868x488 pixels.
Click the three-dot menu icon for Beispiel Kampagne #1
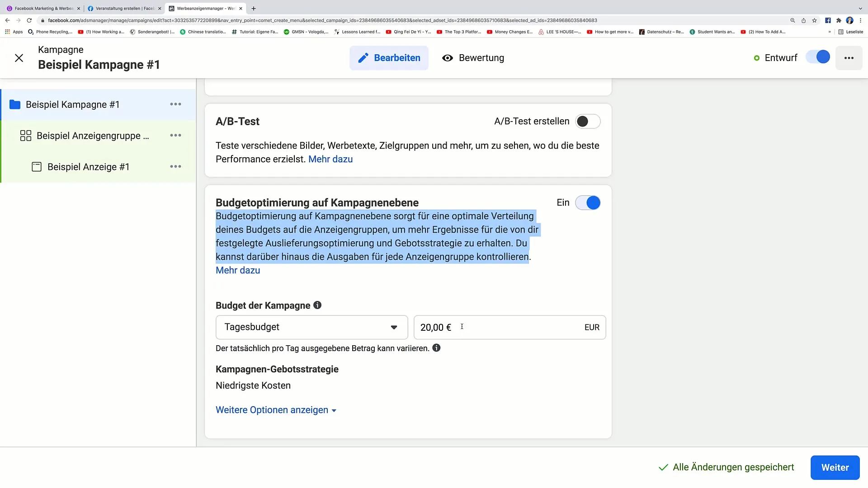point(176,104)
